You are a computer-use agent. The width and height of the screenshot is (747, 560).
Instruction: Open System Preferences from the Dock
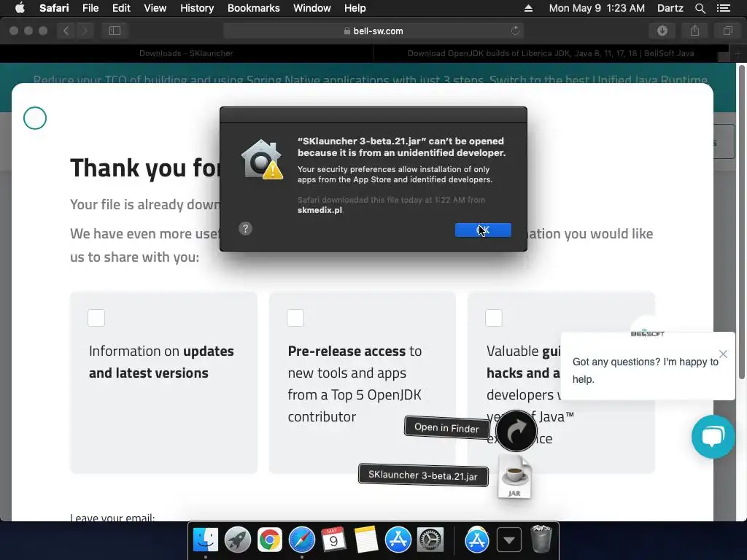point(430,540)
